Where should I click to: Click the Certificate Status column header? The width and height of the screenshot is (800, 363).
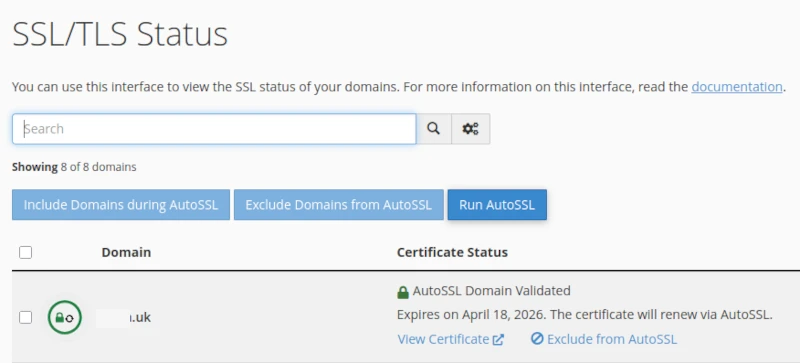(452, 252)
